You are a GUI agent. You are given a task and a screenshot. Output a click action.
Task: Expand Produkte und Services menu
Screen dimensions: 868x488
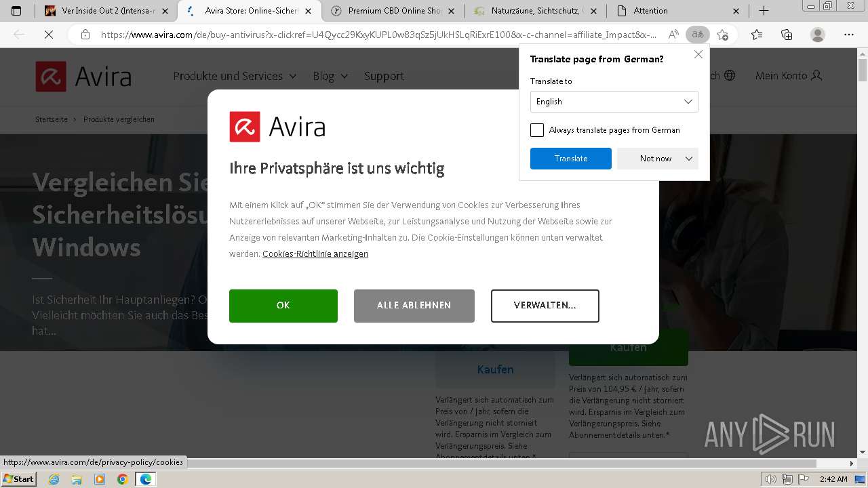[235, 76]
